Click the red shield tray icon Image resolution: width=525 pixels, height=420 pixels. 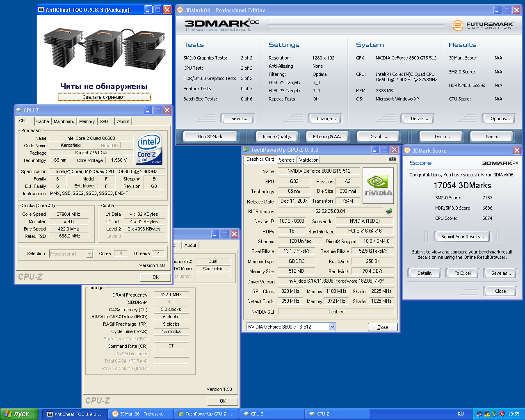[502, 414]
